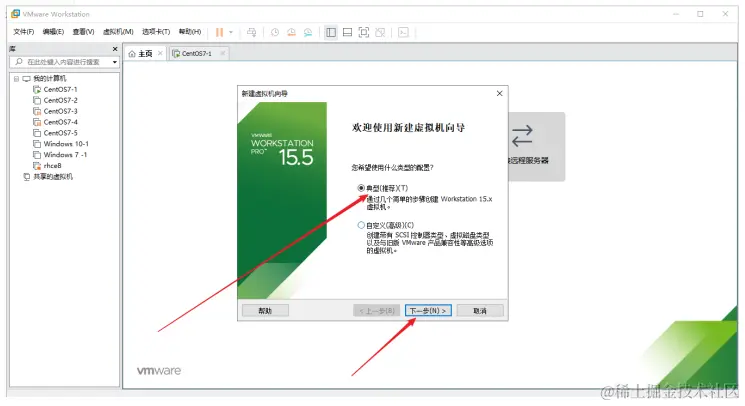This screenshot has width=745, height=406.
Task: Close the library panel with its X
Action: (x=115, y=49)
